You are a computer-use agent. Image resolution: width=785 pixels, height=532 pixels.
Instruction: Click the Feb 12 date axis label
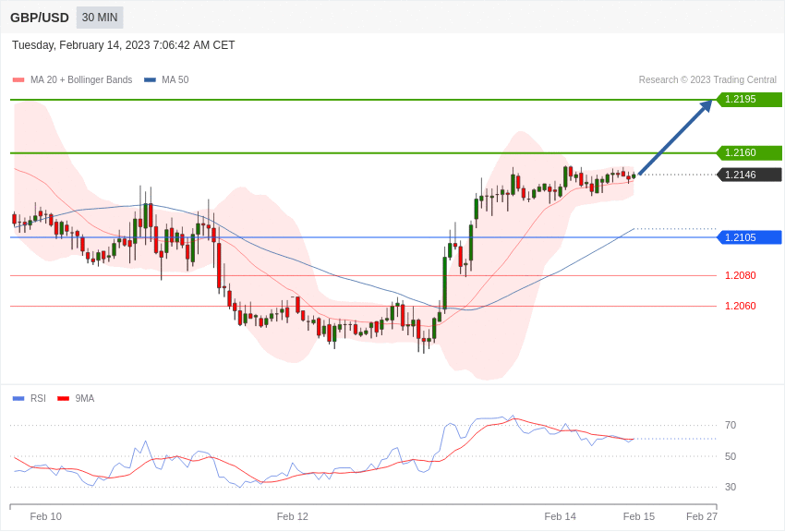coord(293,516)
